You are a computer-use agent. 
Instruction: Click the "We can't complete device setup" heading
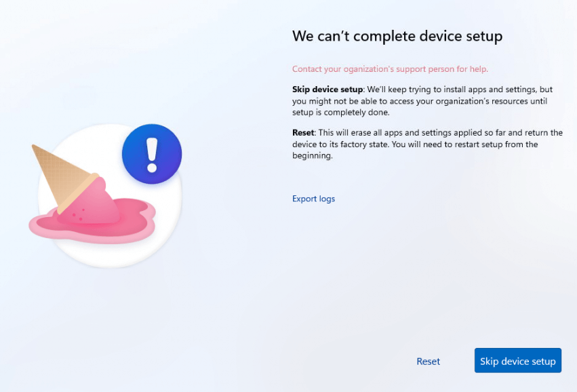click(397, 37)
